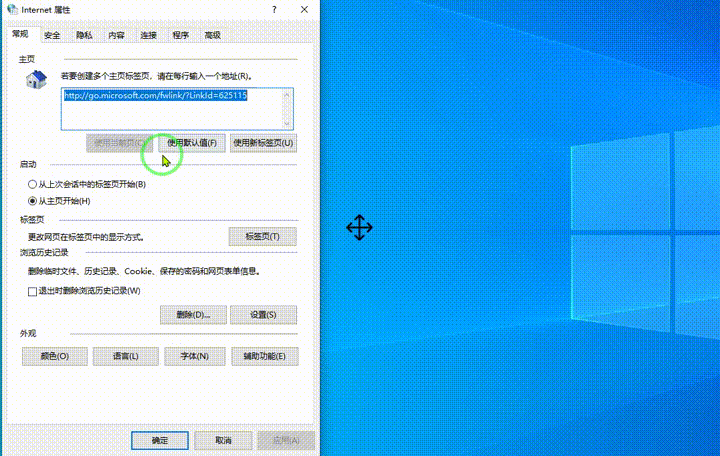Open 字体(N) settings
The width and height of the screenshot is (720, 456).
pyautogui.click(x=195, y=356)
